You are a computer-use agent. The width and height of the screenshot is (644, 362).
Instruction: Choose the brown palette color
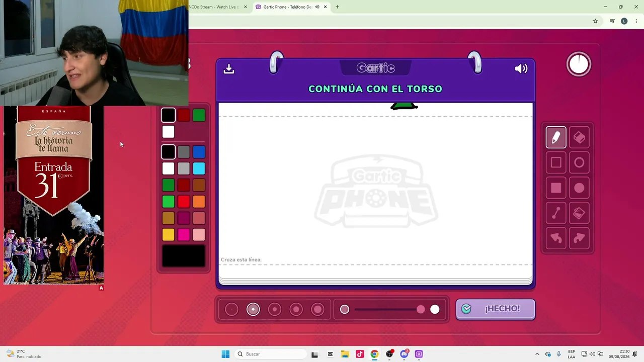coord(199,185)
